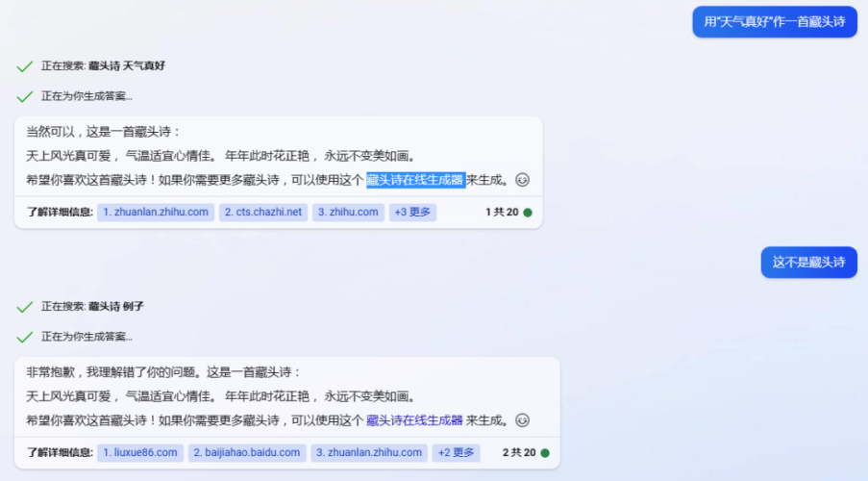Open the 1. liuxue86.com source link

click(x=140, y=453)
